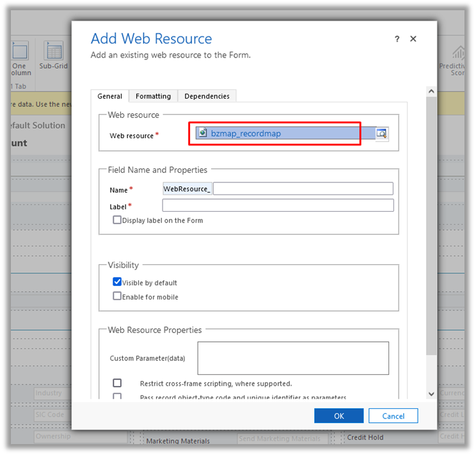Close the Add Web Resource dialog
The width and height of the screenshot is (476, 455).
[413, 39]
